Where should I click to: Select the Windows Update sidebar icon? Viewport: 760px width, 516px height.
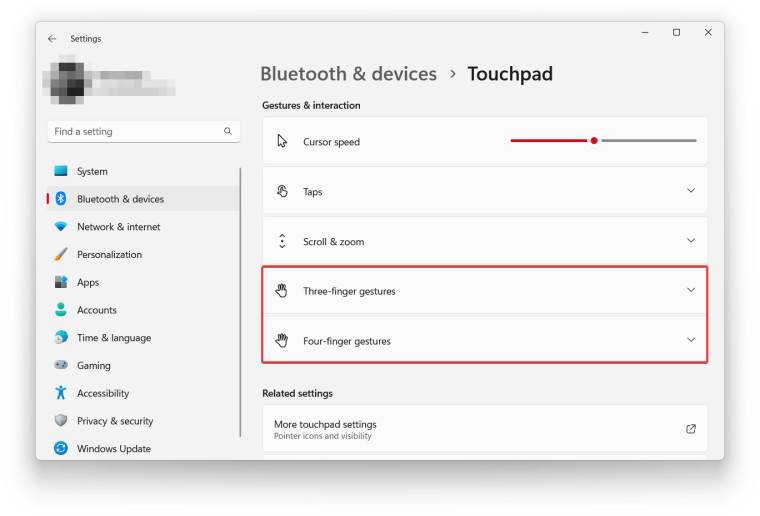click(61, 449)
